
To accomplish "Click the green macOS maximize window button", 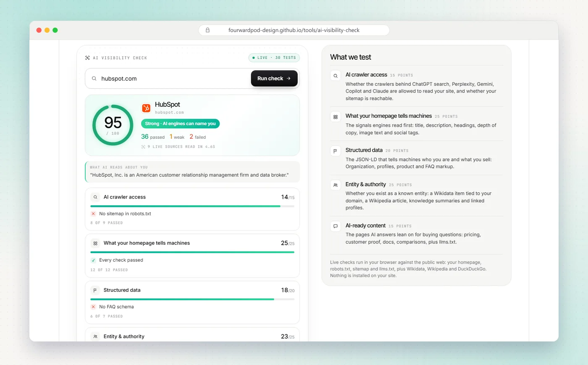I will [x=55, y=30].
